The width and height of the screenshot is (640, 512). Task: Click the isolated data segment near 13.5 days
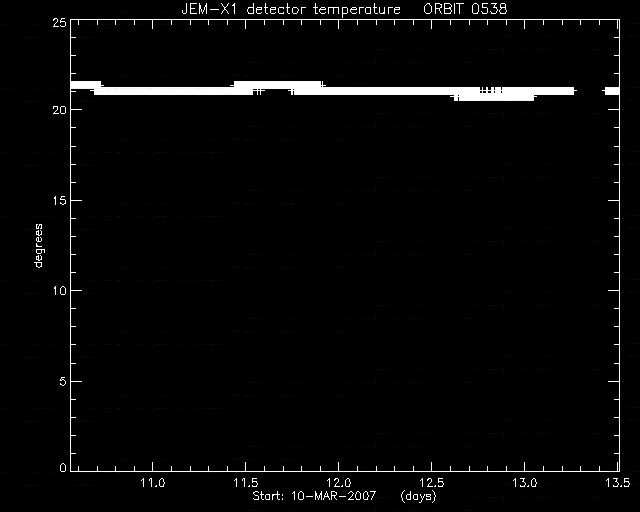611,91
